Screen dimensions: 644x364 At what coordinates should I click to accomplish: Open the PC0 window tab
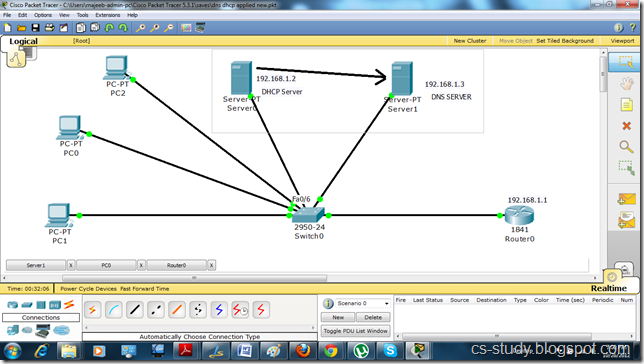(x=106, y=265)
